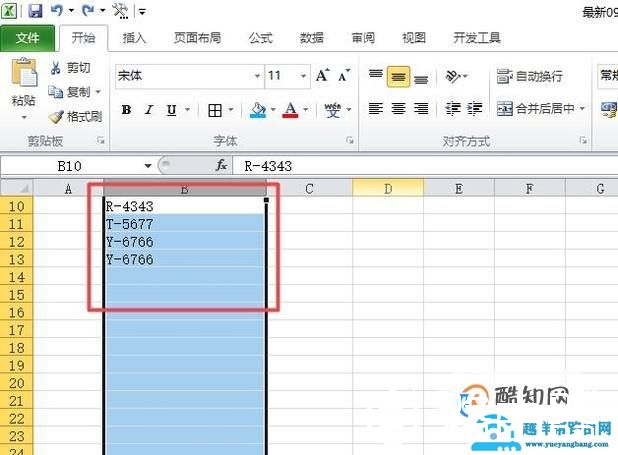Toggle bold formatting
Viewport: 618px width, 455px height.
[x=126, y=110]
